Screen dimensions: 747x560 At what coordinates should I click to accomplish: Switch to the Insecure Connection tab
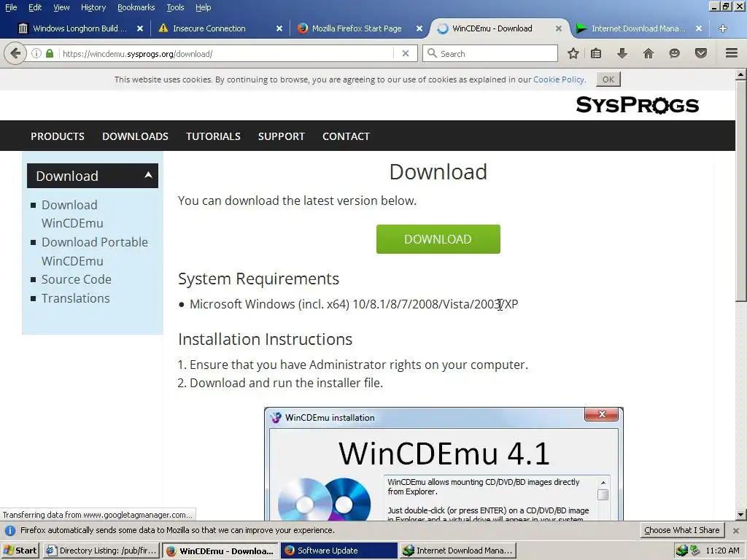219,28
